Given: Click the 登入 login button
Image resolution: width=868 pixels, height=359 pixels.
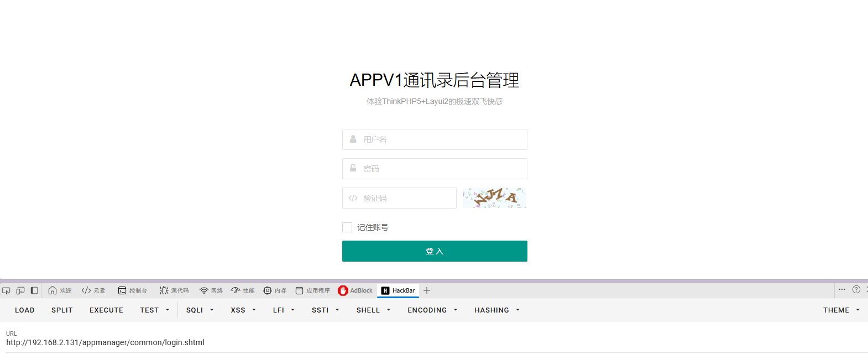Looking at the screenshot, I should point(435,251).
